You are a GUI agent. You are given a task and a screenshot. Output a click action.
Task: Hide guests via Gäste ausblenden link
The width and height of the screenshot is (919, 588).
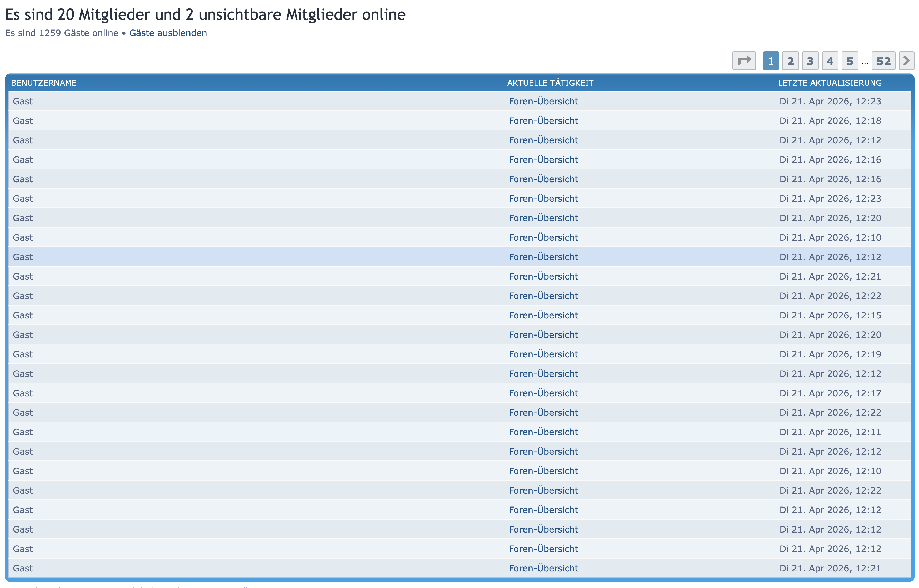coord(168,33)
